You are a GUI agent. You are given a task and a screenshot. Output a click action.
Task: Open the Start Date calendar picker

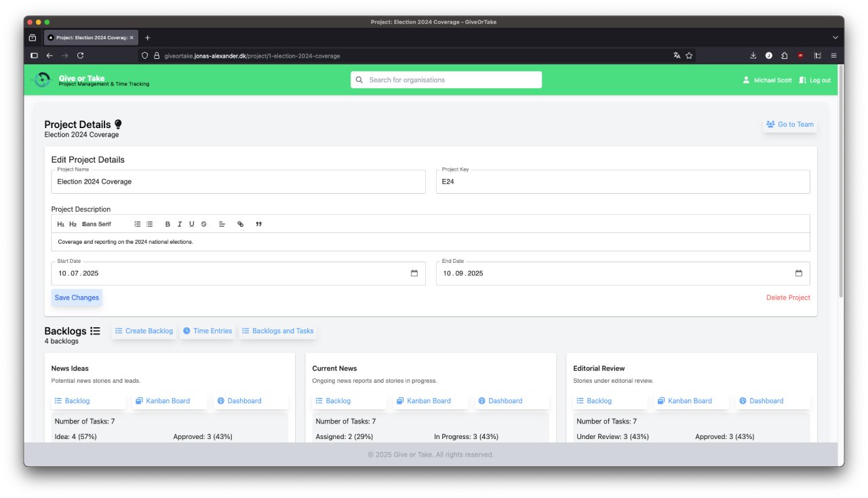coord(414,273)
